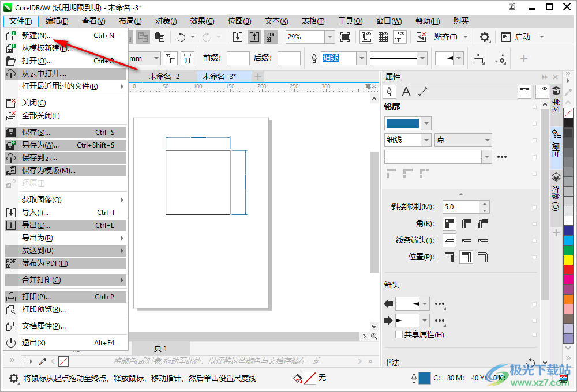Screen dimensions: 577x392
Task: Select the beveled corner icon
Action: click(x=483, y=224)
